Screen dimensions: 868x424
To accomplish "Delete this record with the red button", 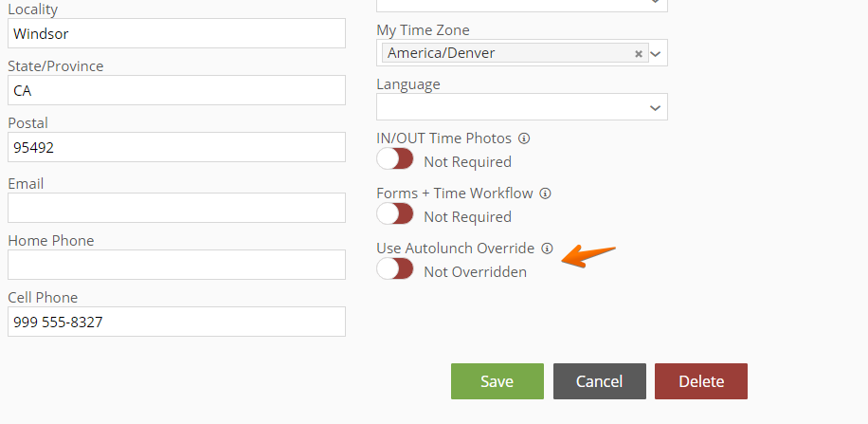I will click(x=701, y=381).
